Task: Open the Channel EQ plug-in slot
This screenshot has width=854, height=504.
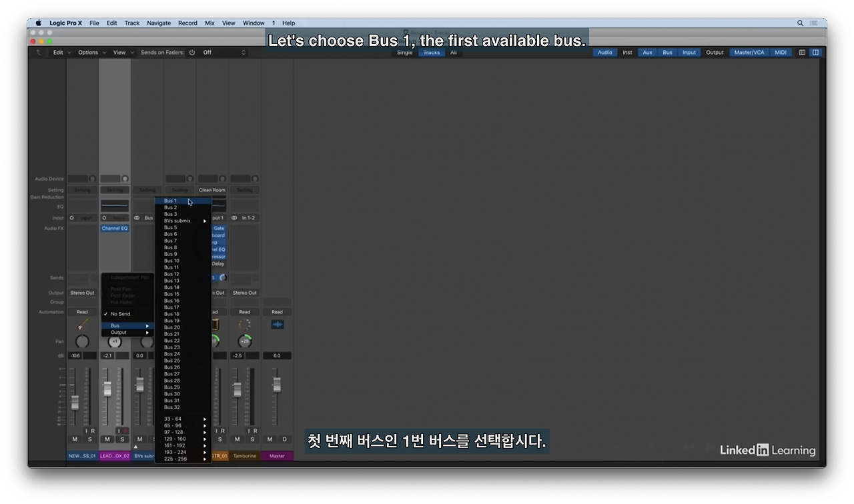Action: (115, 228)
